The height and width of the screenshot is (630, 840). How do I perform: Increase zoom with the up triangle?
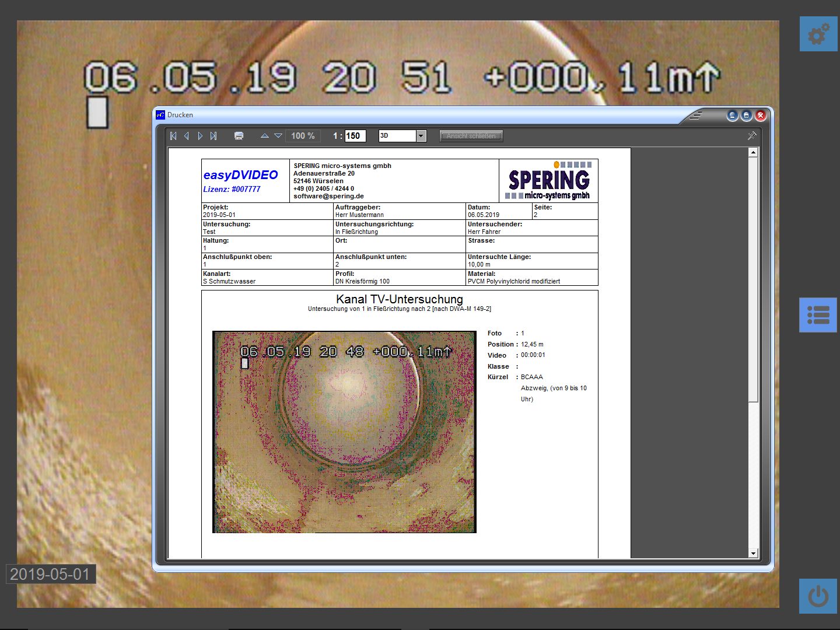click(x=264, y=136)
